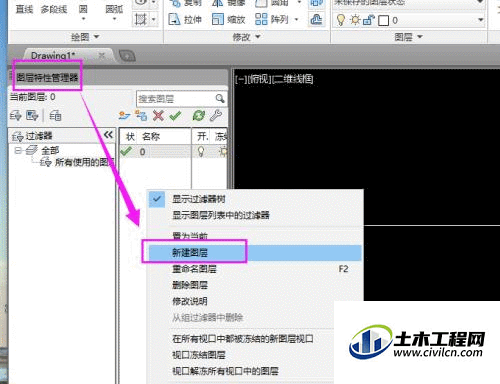
Task: Select All Used Layers (所有使用的图层) filter
Action: [x=84, y=162]
